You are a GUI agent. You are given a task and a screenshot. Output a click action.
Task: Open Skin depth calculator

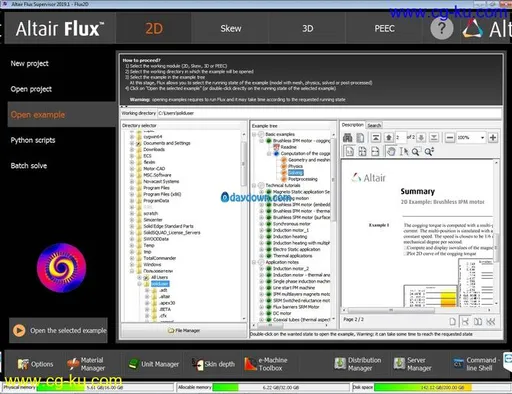point(213,364)
